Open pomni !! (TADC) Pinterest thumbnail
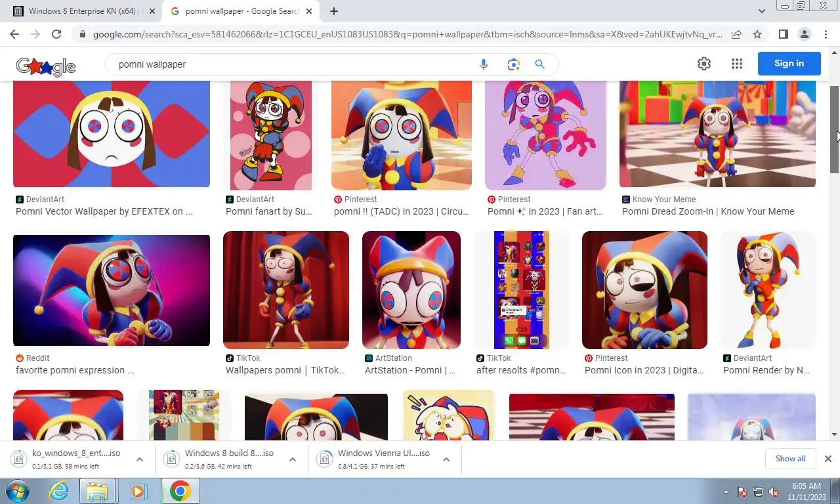The image size is (840, 504). pyautogui.click(x=402, y=135)
